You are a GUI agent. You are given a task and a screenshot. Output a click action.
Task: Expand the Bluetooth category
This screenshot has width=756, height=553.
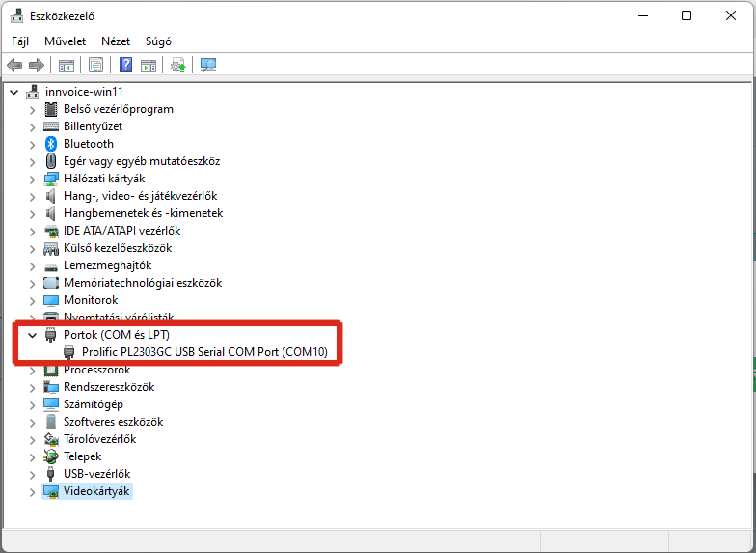32,144
